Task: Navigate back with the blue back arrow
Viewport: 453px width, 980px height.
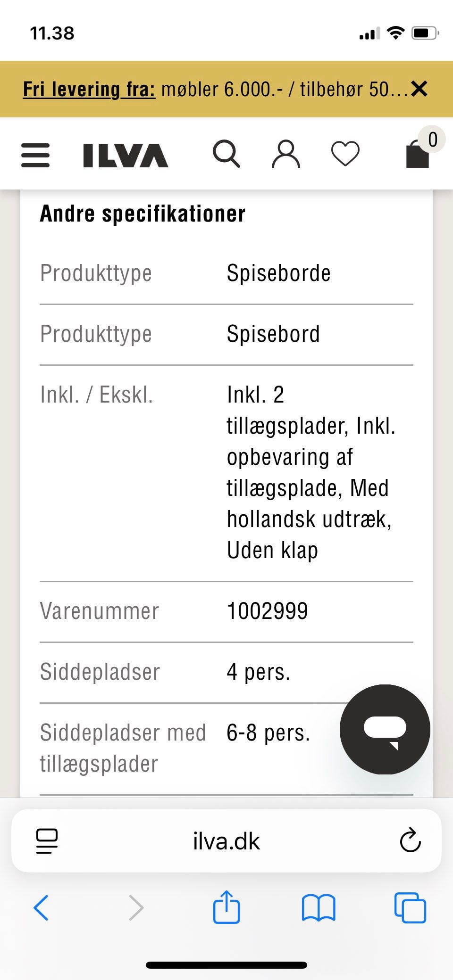Action: click(x=42, y=906)
